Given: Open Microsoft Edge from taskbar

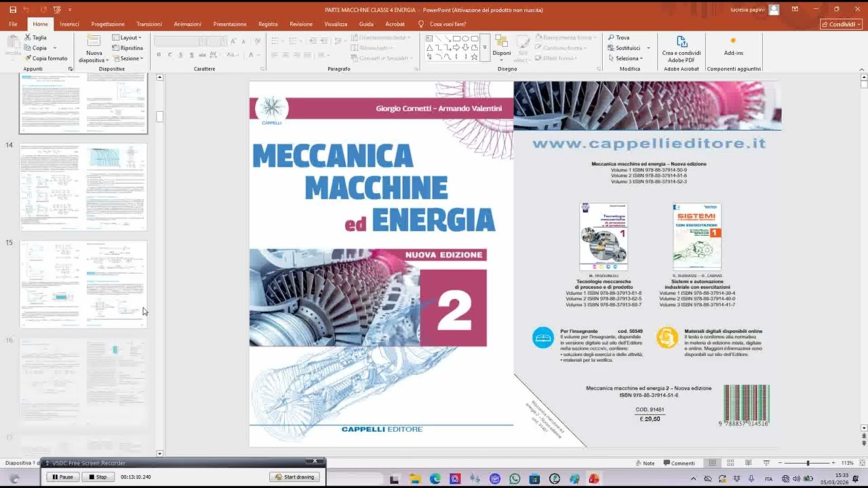Looking at the screenshot, I should (435, 479).
